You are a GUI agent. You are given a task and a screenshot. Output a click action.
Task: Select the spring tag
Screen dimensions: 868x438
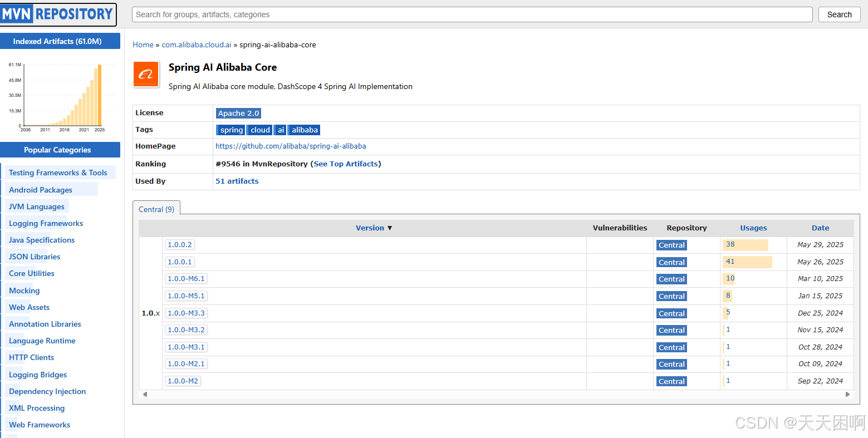click(x=231, y=130)
